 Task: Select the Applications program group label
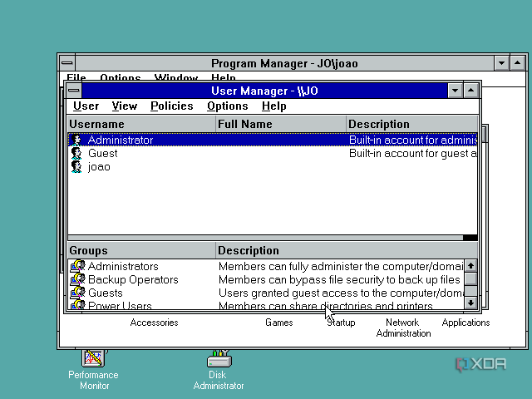pos(465,323)
